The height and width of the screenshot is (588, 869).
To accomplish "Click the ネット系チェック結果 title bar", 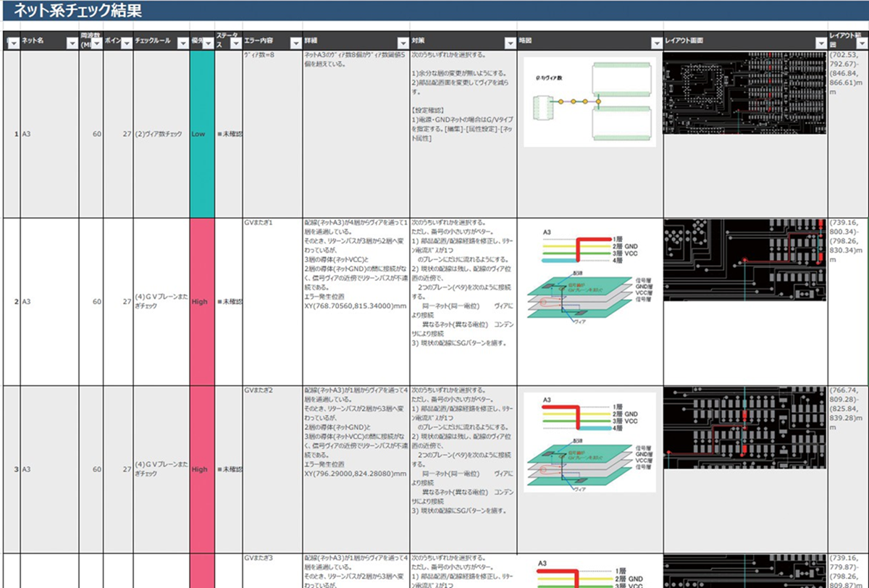I will 434,11.
